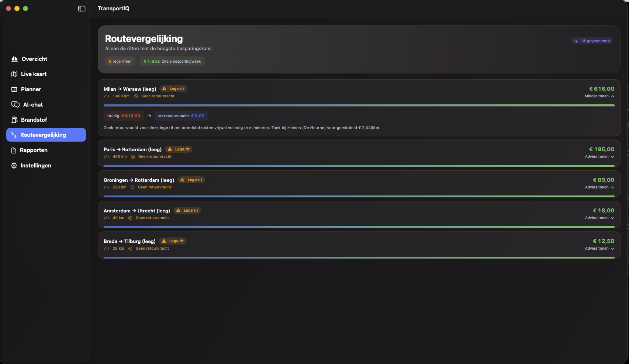629x364 pixels.
Task: Select Planner in the sidebar menu
Action: point(31,89)
